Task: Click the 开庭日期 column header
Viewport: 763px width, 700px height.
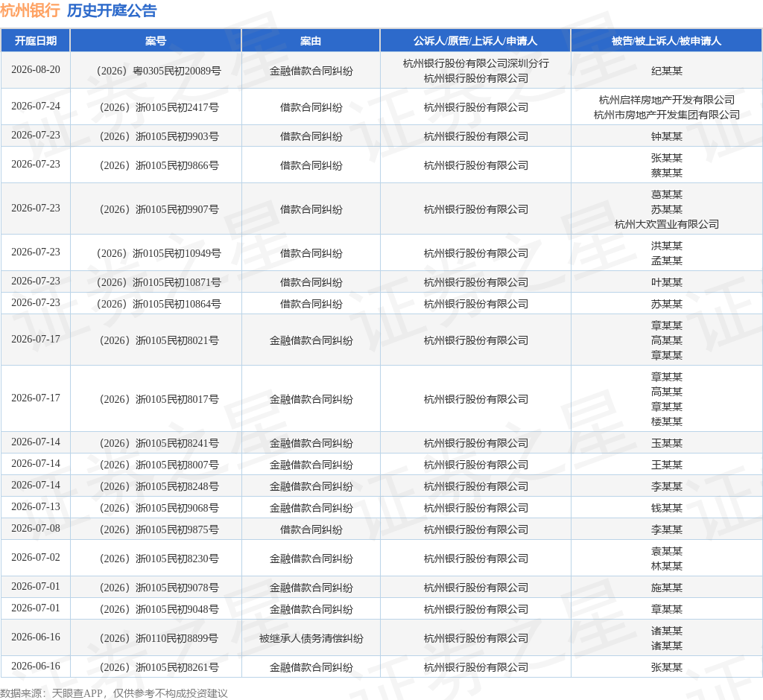Action: pos(36,41)
